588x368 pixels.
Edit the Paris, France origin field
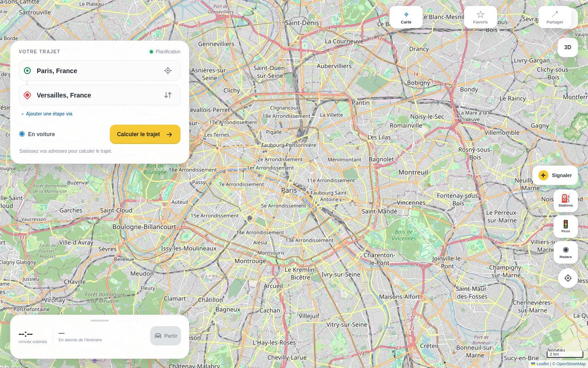100,70
